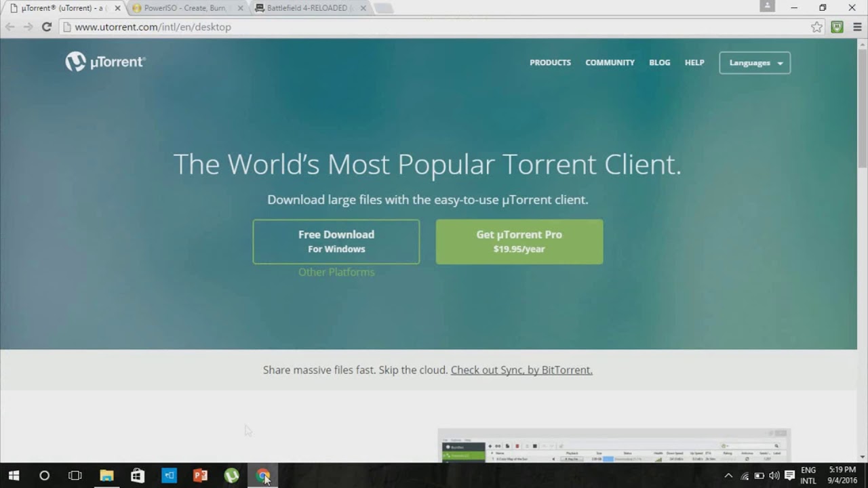
Task: Show hidden tray icons chevron
Action: pos(728,476)
